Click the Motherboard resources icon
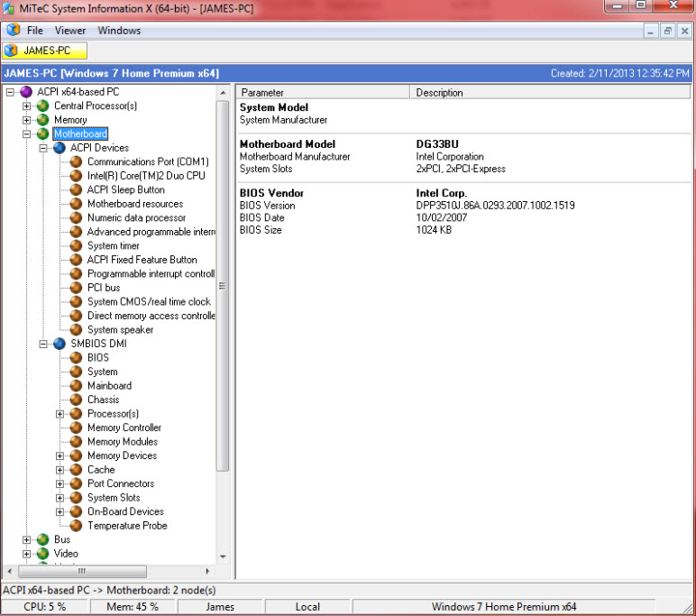The height and width of the screenshot is (616, 696). (77, 204)
